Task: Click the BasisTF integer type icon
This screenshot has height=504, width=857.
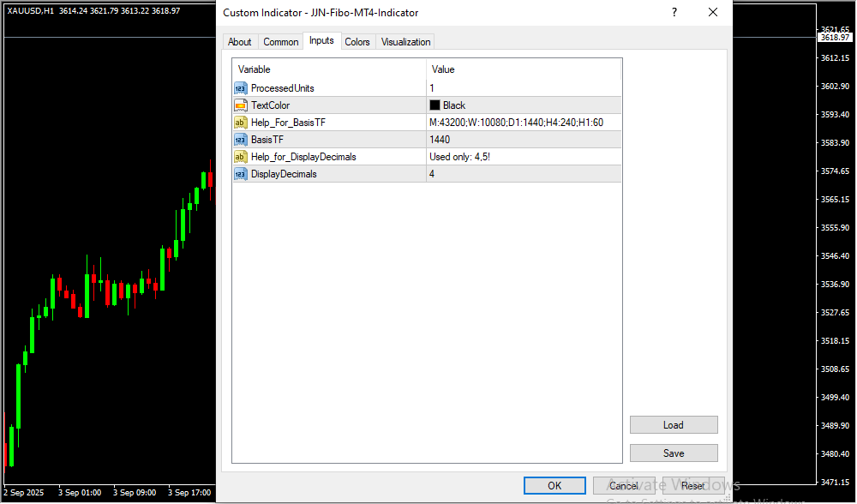Action: pyautogui.click(x=240, y=140)
